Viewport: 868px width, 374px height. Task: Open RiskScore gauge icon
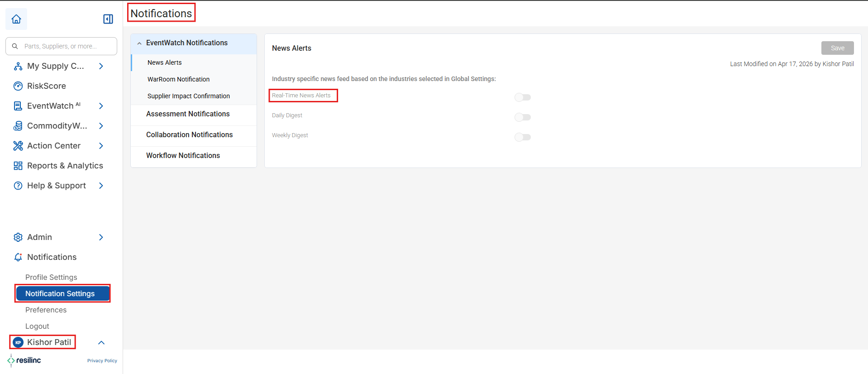[x=18, y=86]
